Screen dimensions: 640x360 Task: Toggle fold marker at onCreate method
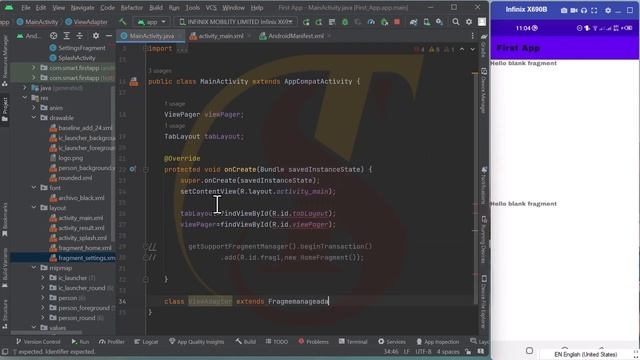pyautogui.click(x=145, y=169)
